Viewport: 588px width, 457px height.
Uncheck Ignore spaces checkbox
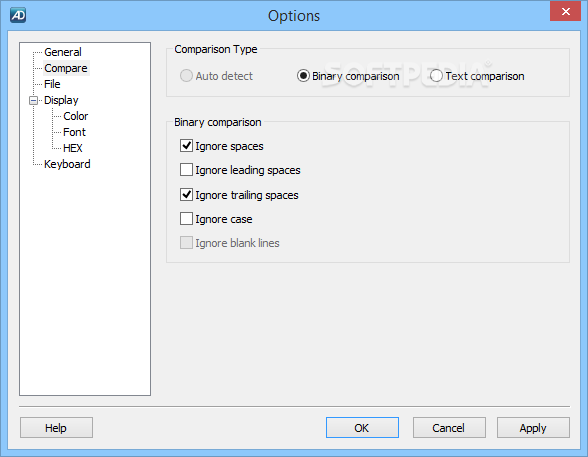[x=186, y=145]
